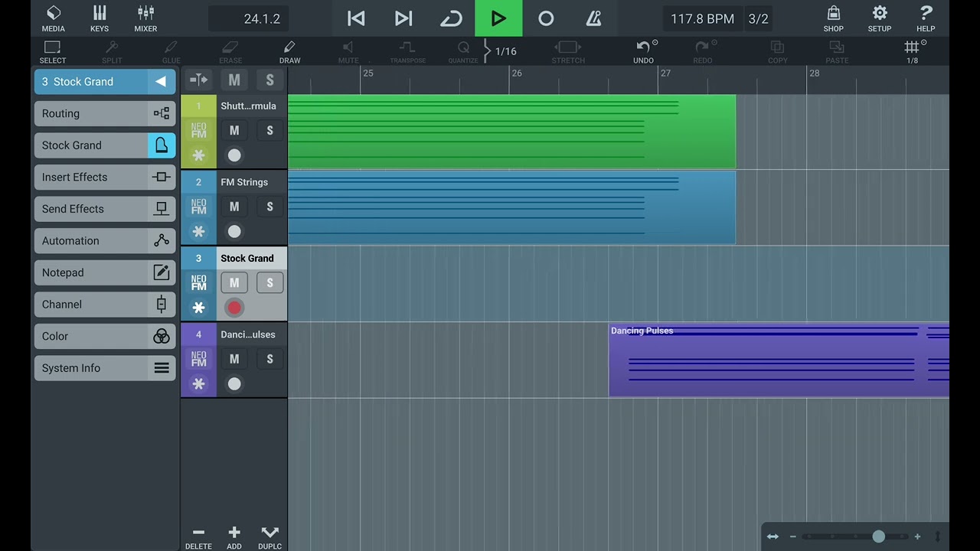
Task: Arm record on track 4 Danci...ulses
Action: click(x=234, y=383)
